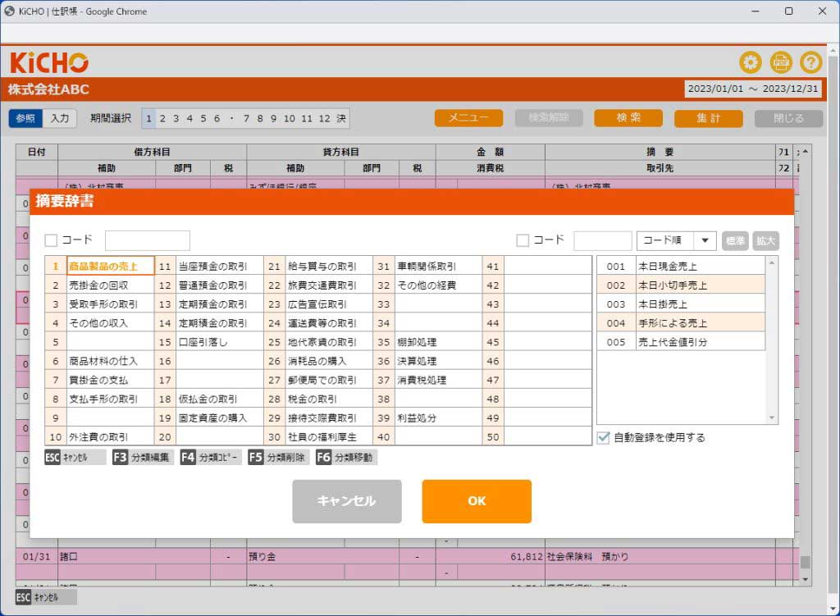
Task: Select summary 004 手形による売上
Action: click(681, 323)
